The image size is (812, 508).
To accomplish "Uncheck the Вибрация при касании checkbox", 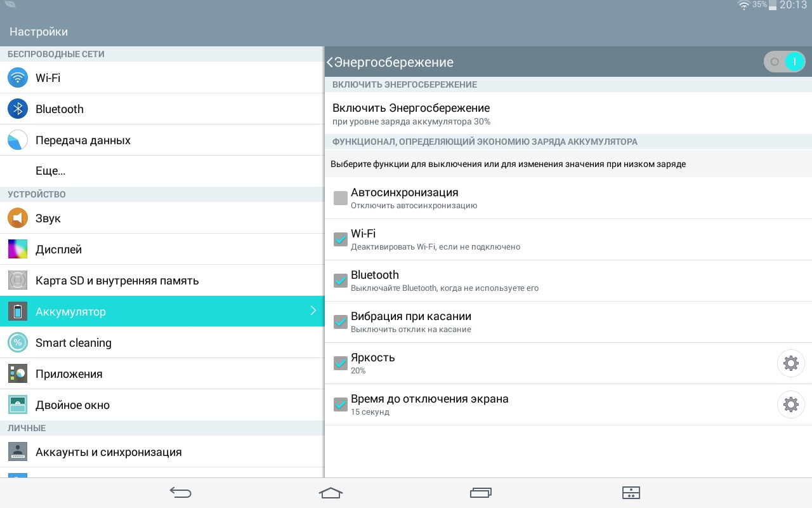I will (x=341, y=322).
